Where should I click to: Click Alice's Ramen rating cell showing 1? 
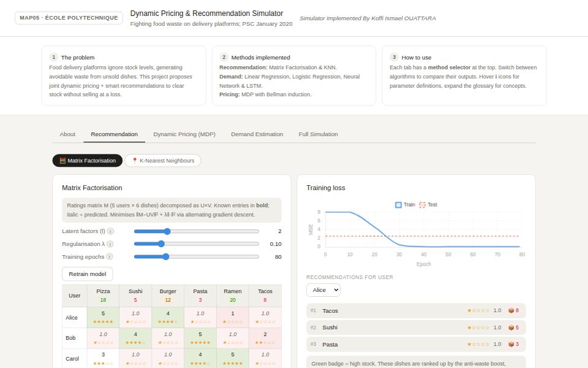pyautogui.click(x=233, y=318)
